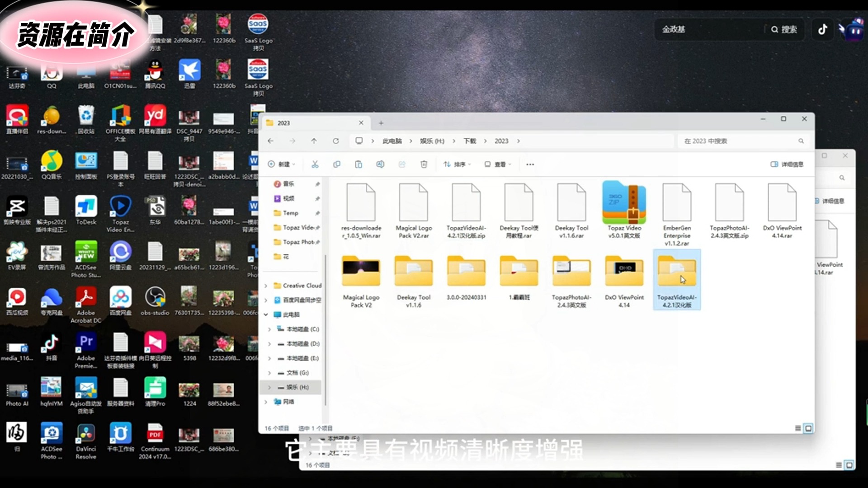868x488 pixels.
Task: Switch to large icons view button
Action: 808,428
